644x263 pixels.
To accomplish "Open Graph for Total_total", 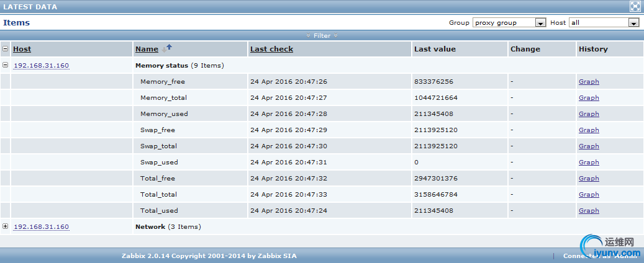I will [x=589, y=195].
